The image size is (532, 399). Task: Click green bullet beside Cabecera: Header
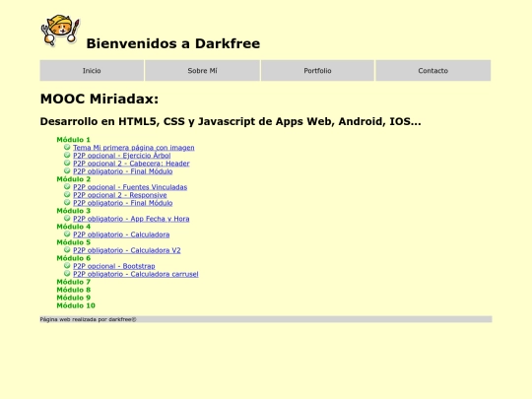(x=67, y=163)
